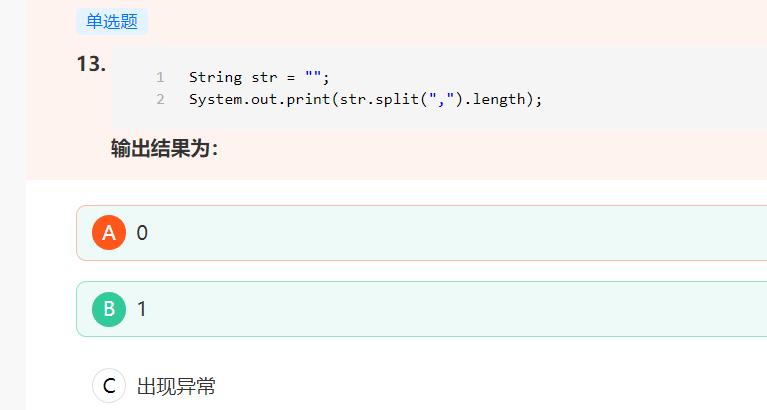This screenshot has height=410, width=767.
Task: Select option A orange circle
Action: click(109, 233)
